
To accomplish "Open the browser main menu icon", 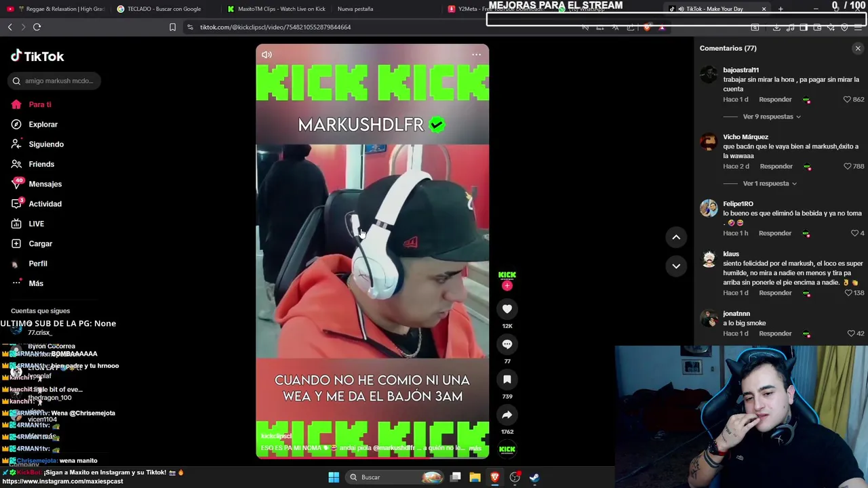I will click(x=858, y=27).
